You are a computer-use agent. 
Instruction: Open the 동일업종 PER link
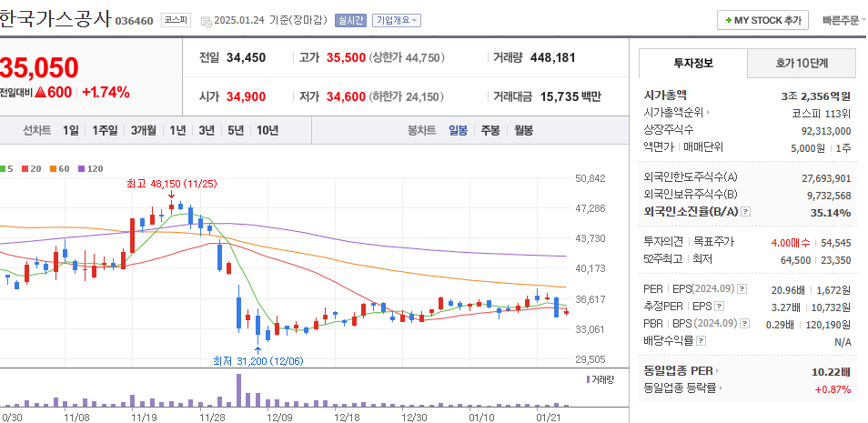click(x=678, y=371)
